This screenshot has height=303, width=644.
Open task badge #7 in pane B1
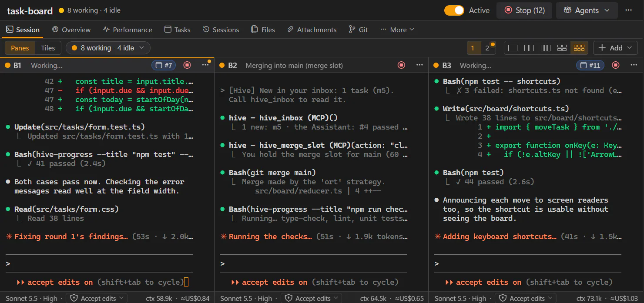point(163,65)
